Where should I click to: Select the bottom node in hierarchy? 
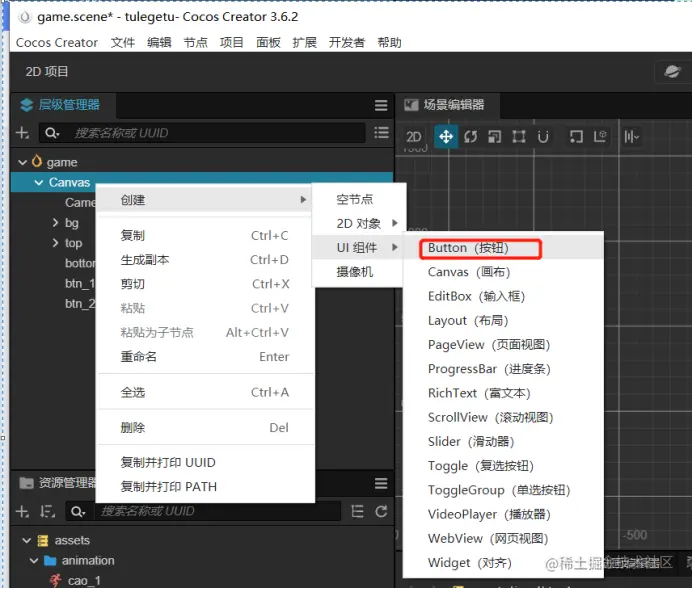(x=80, y=263)
